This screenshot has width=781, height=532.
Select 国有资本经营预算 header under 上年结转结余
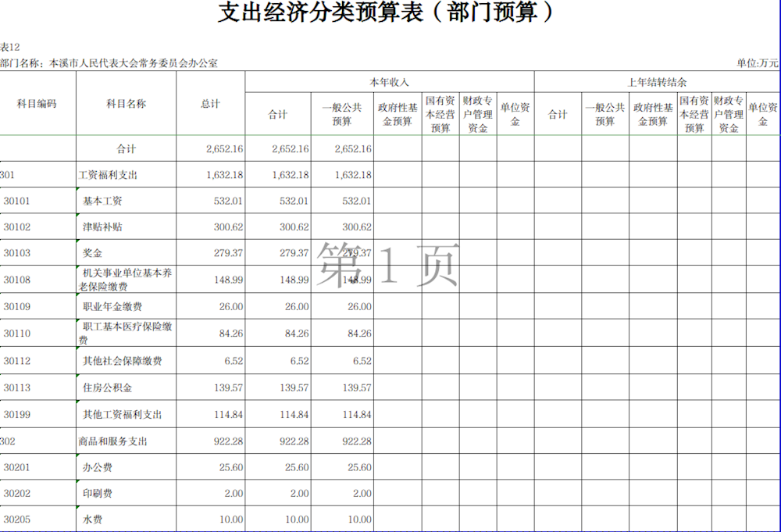click(694, 115)
